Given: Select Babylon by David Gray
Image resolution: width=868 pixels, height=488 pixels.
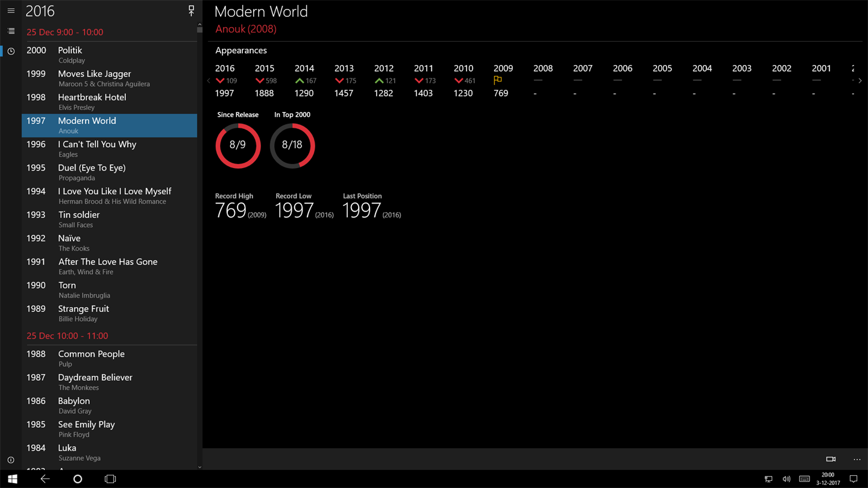Looking at the screenshot, I should pos(109,405).
